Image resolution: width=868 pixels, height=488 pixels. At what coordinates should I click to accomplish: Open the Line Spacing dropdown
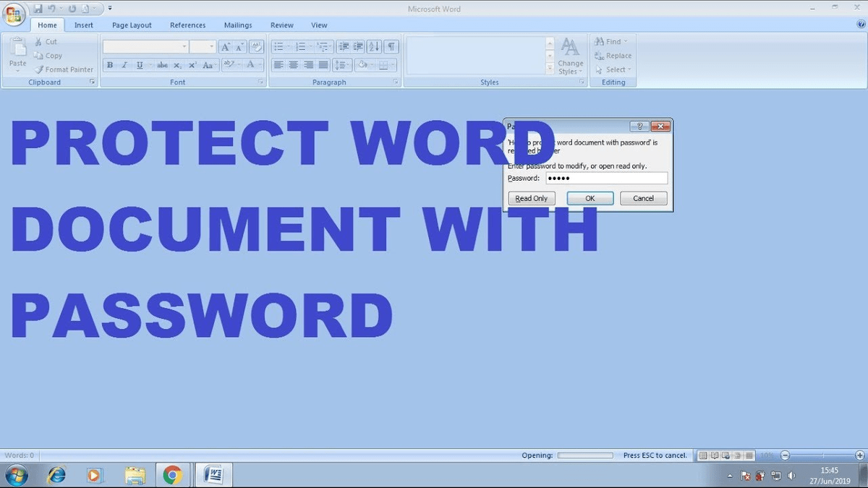[x=343, y=65]
